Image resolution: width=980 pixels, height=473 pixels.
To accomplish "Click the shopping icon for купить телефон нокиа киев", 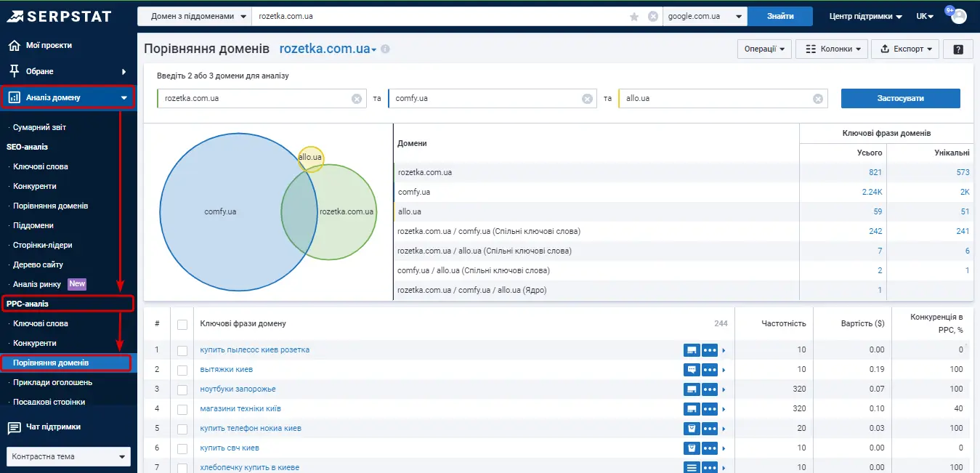I will (692, 429).
